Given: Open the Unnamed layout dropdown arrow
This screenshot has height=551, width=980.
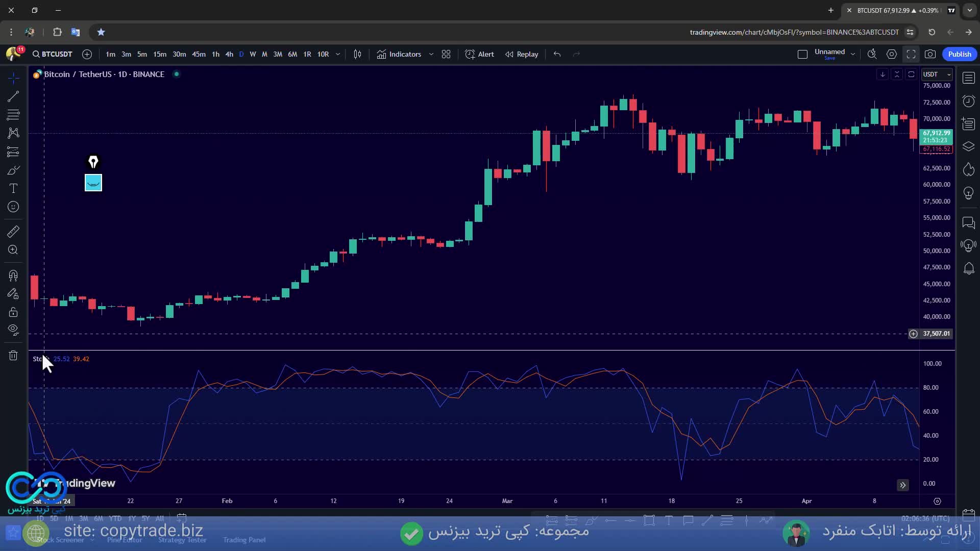Looking at the screenshot, I should (x=852, y=54).
